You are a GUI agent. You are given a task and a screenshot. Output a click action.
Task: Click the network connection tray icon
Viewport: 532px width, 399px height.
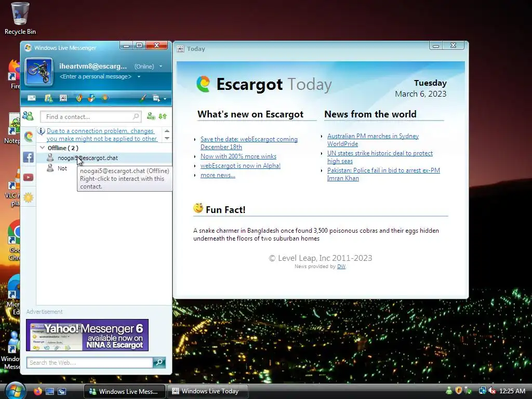click(x=482, y=391)
